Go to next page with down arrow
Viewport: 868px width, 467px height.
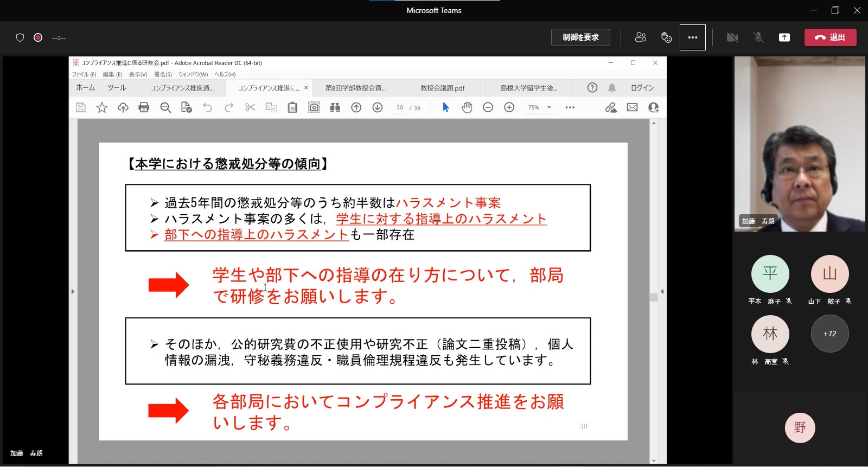pyautogui.click(x=377, y=107)
